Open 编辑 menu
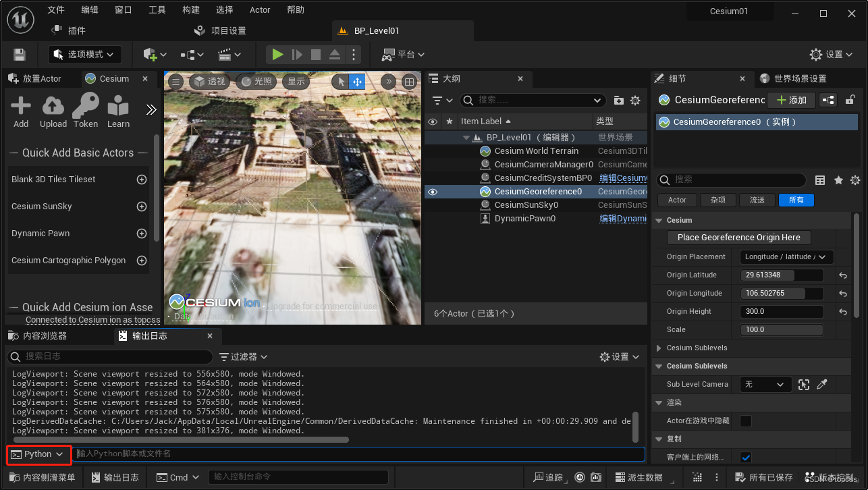The height and width of the screenshot is (490, 868). coord(90,10)
